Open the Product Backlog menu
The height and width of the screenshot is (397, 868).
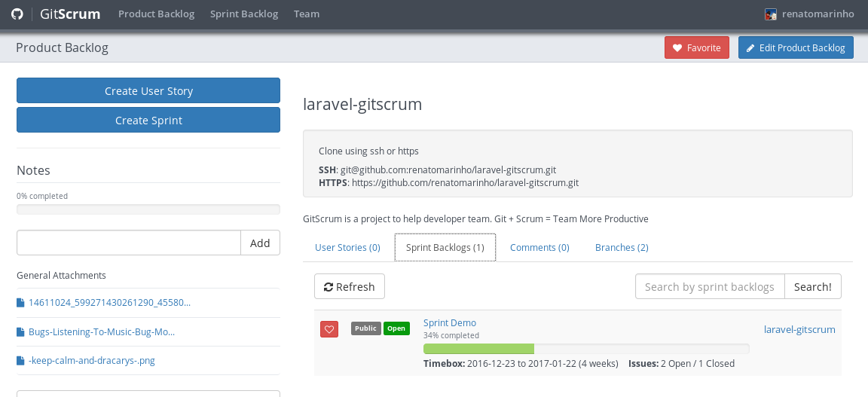[157, 14]
